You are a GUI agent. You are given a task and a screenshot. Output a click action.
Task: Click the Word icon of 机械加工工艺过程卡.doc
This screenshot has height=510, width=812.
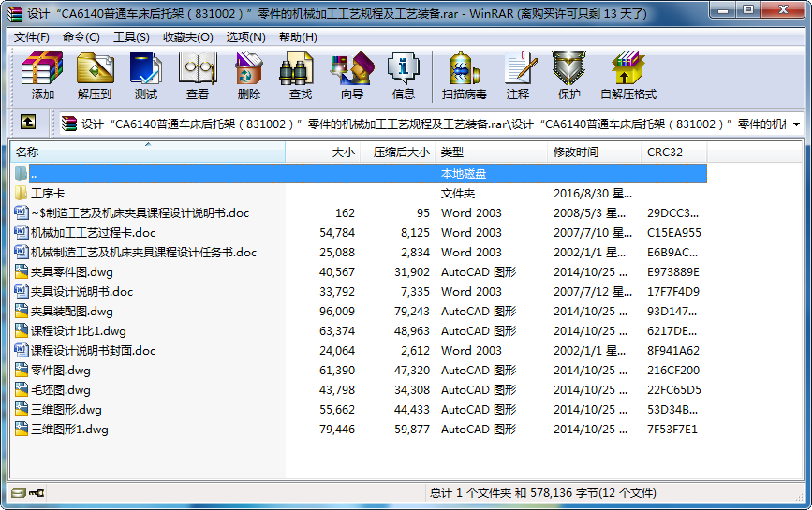click(x=21, y=233)
